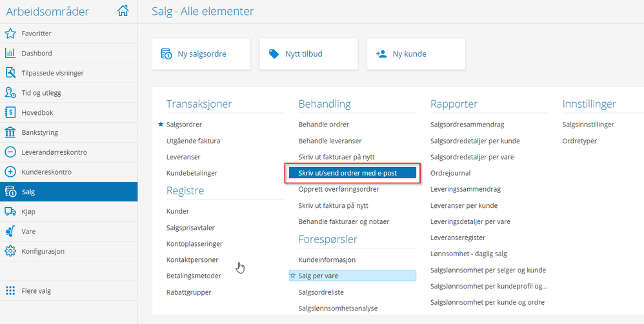Click the Kjøp truck icon
This screenshot has height=324, width=644.
(x=10, y=212)
